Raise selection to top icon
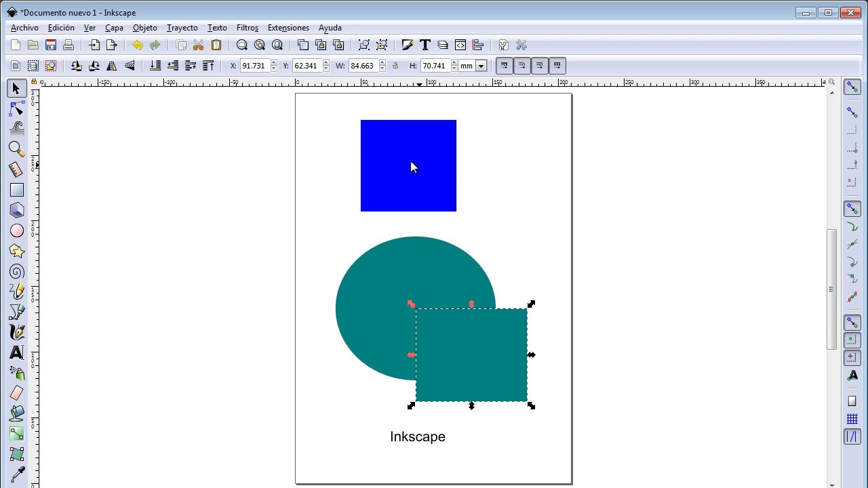The image size is (868, 488). 208,66
